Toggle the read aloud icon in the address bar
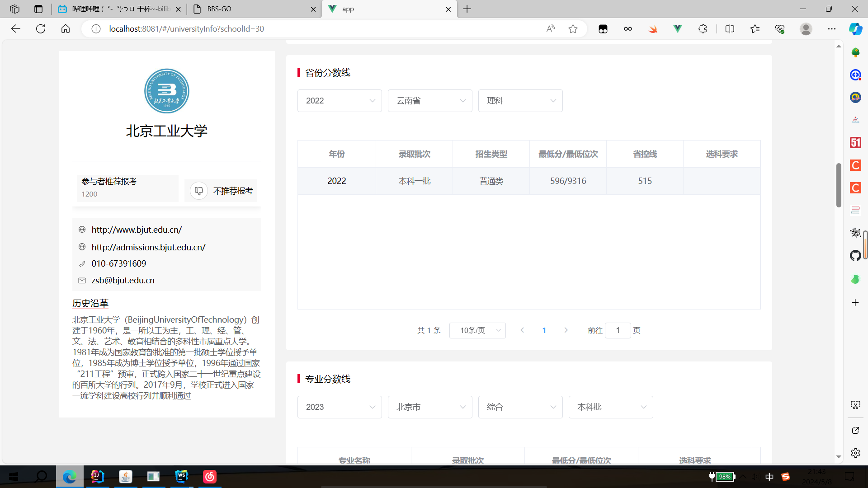Image resolution: width=868 pixels, height=488 pixels. pyautogui.click(x=550, y=29)
